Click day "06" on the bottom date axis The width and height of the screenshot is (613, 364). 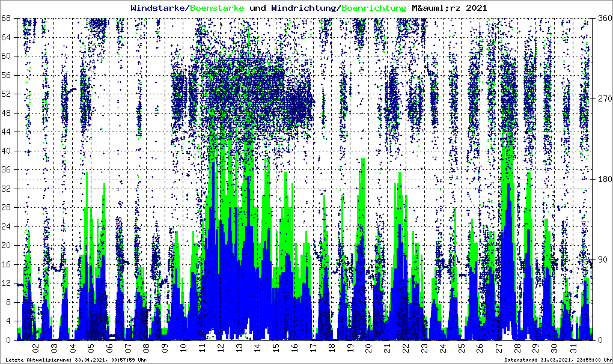tap(109, 347)
